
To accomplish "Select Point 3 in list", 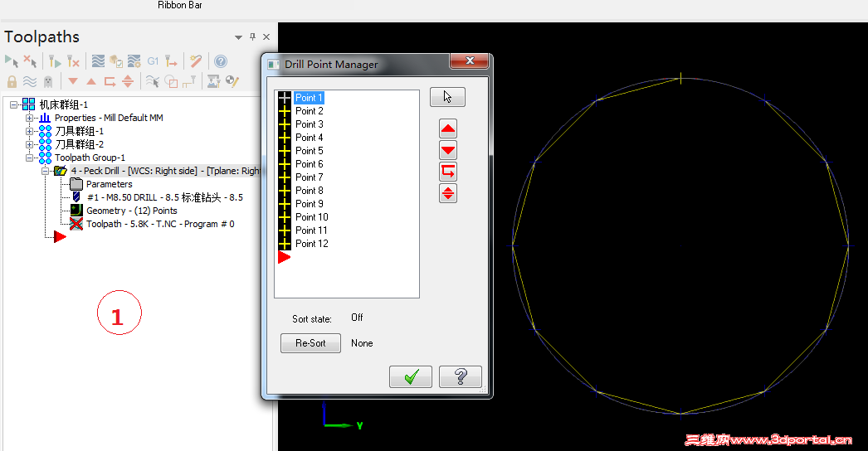I will coord(309,124).
